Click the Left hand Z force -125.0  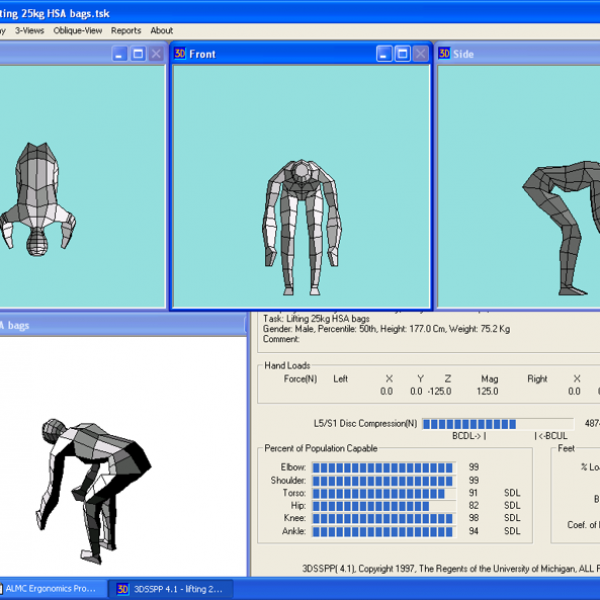point(440,391)
